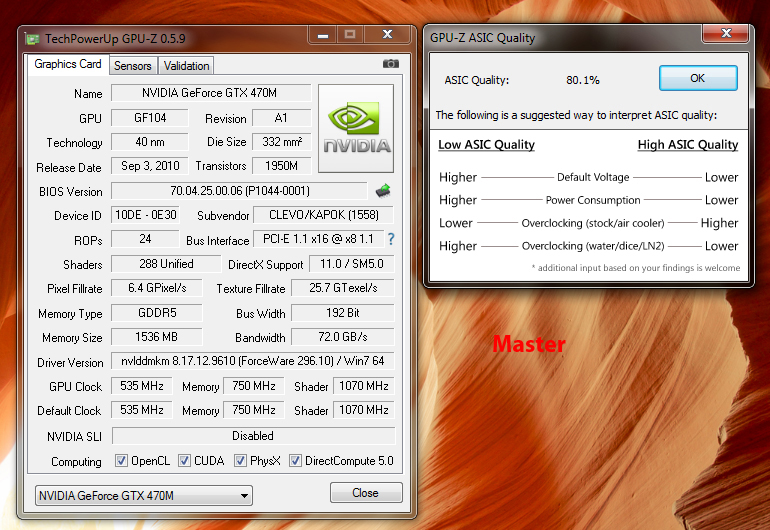Open the Bus Interface help question mark

click(391, 239)
